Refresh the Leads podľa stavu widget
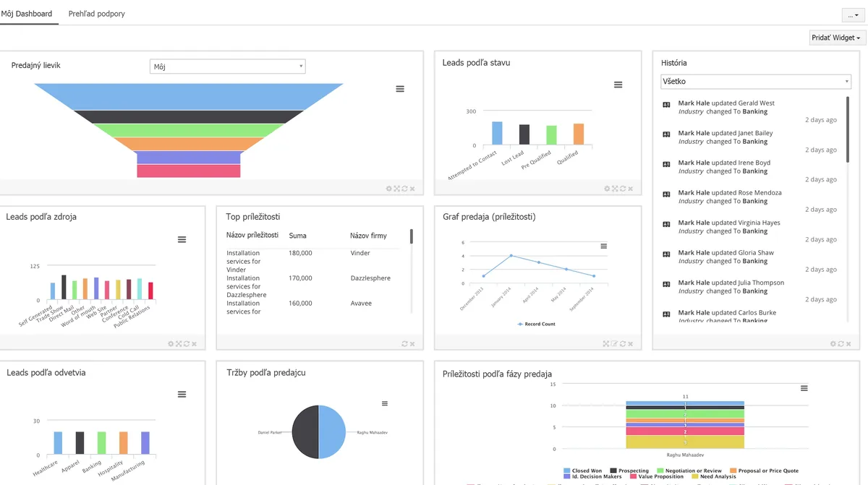This screenshot has height=485, width=868. (623, 189)
